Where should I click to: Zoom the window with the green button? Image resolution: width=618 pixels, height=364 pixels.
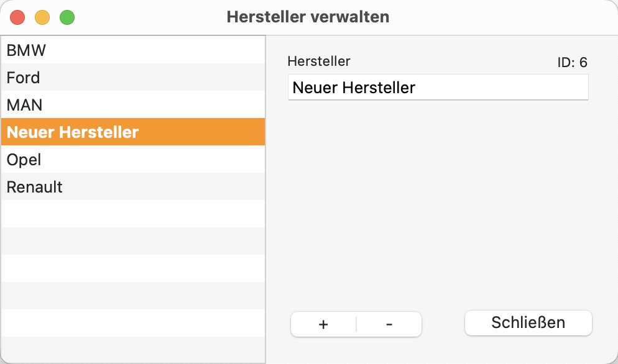67,17
